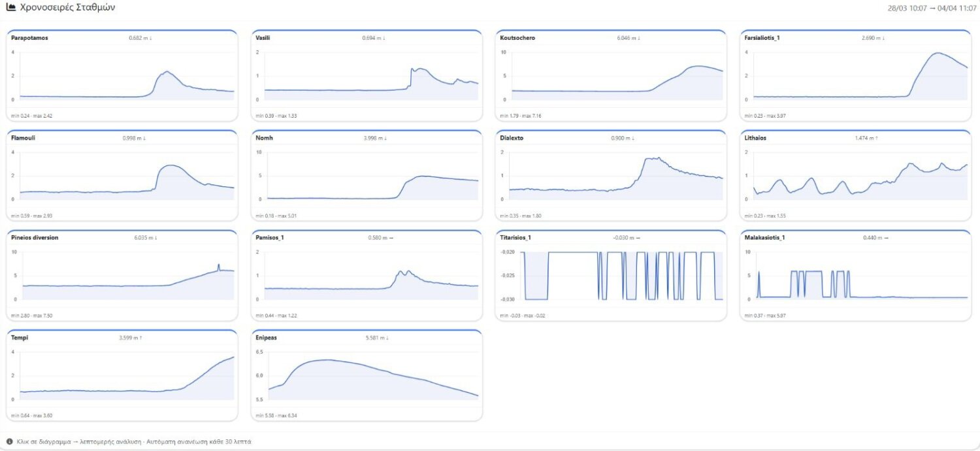Open the Enipeas time series chart

point(367,376)
